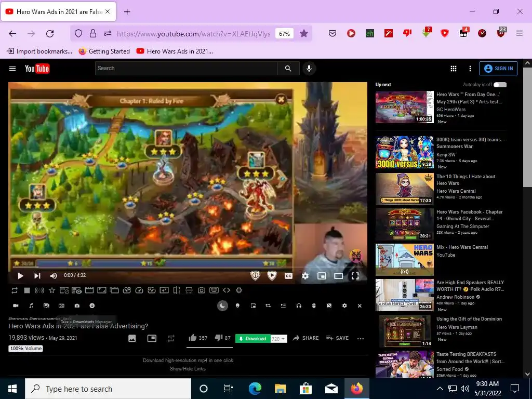Click Show/Hide Links text
This screenshot has height=399, width=532.
(x=188, y=368)
